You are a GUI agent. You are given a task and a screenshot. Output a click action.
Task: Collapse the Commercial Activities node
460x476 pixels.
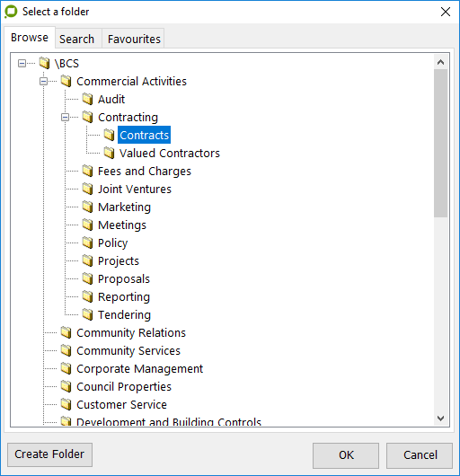(43, 81)
